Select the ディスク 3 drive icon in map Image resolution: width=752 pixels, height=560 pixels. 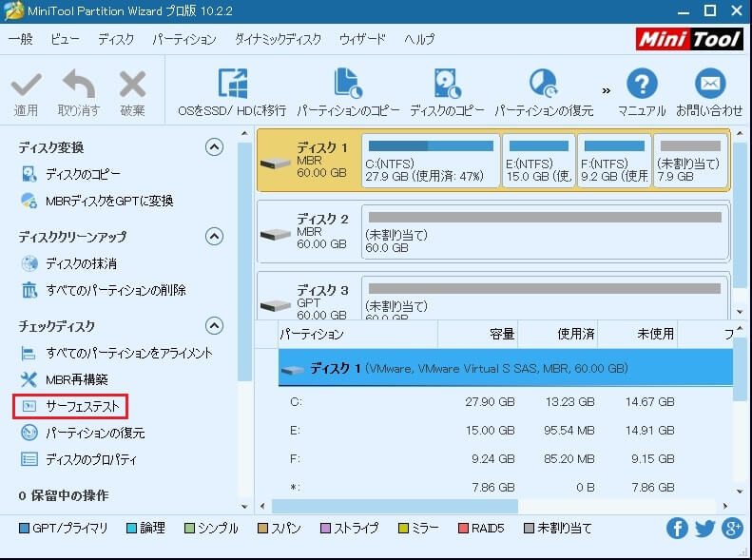coord(276,305)
